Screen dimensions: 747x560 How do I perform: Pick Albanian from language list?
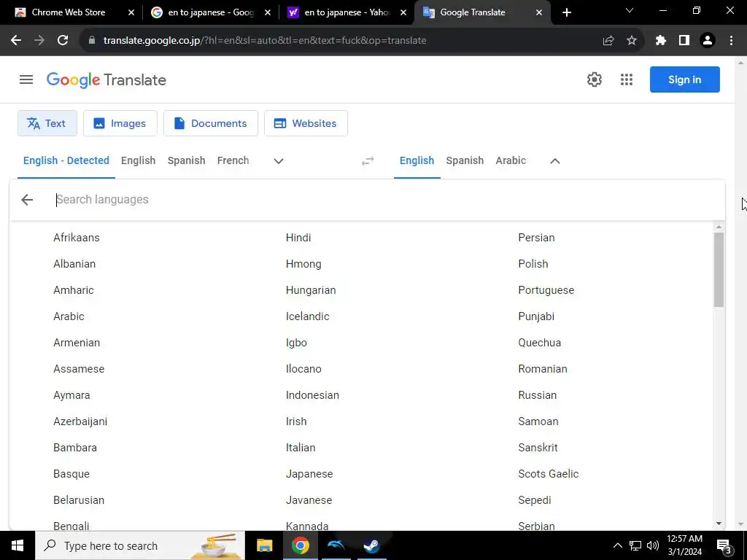[74, 264]
